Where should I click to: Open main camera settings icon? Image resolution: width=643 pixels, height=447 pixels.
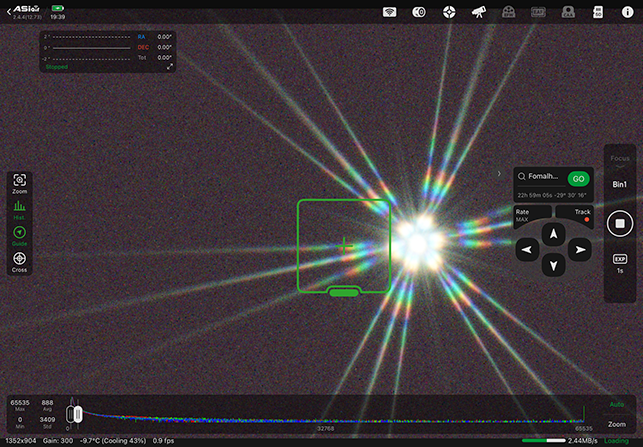420,12
